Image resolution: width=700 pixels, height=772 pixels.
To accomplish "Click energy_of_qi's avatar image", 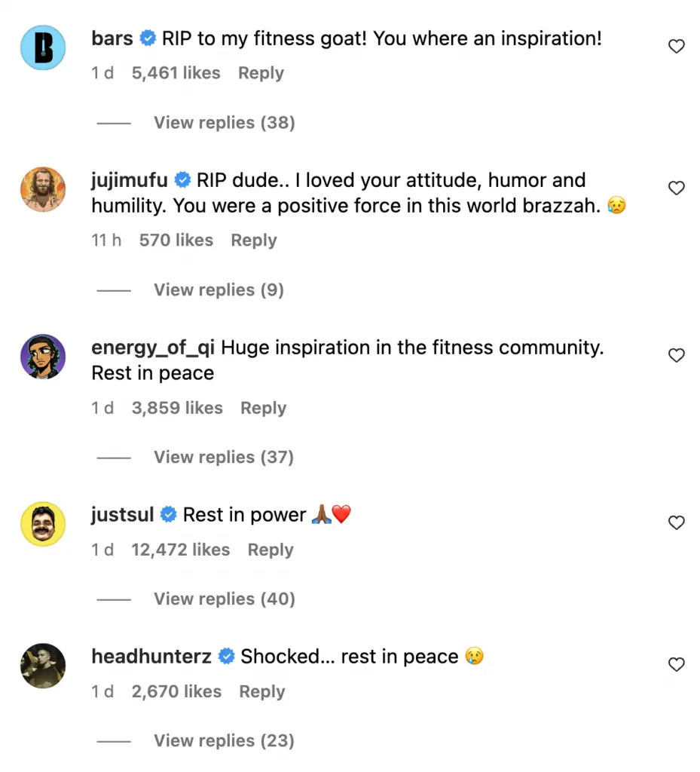I will (x=43, y=357).
